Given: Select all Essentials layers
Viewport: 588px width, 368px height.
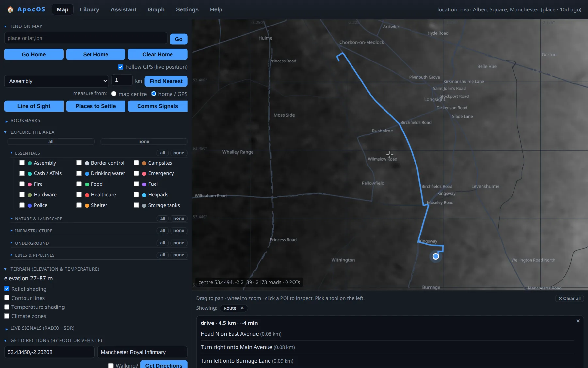Looking at the screenshot, I should (163, 153).
